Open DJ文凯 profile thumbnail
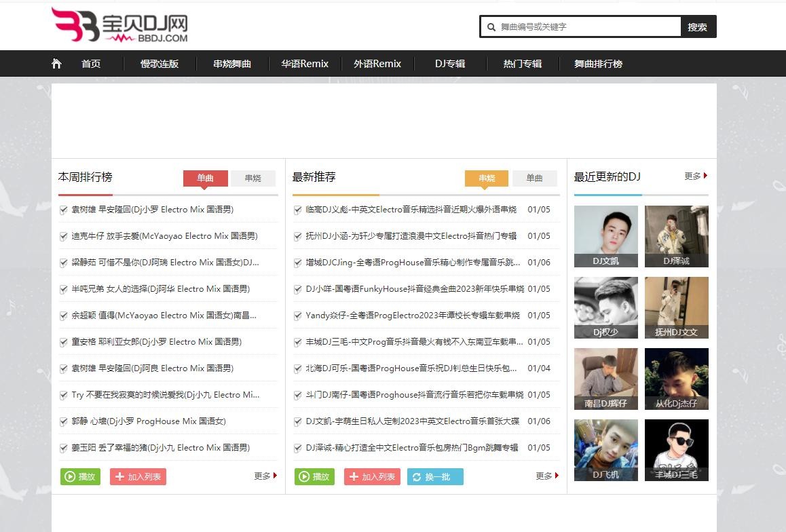 [x=605, y=236]
